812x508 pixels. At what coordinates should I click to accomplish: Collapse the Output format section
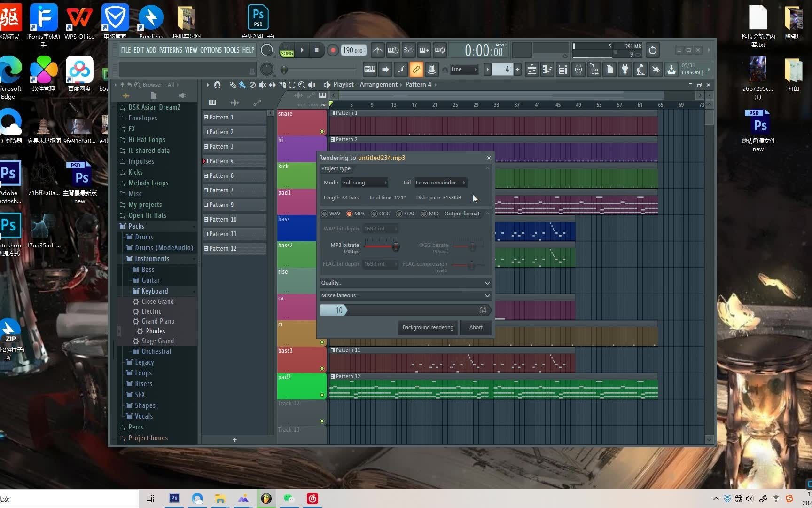pos(487,214)
